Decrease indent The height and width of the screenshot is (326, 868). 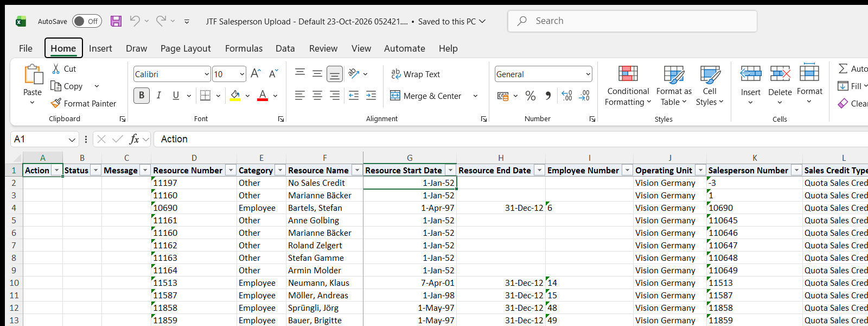point(354,96)
